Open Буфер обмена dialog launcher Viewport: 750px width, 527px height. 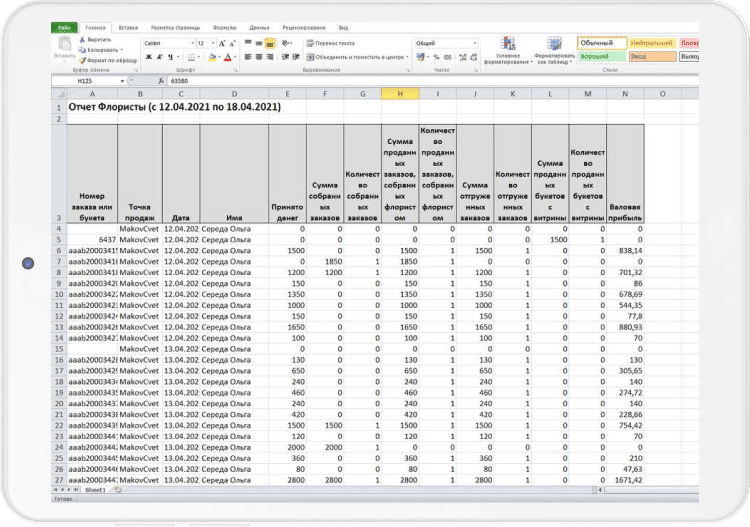(136, 70)
